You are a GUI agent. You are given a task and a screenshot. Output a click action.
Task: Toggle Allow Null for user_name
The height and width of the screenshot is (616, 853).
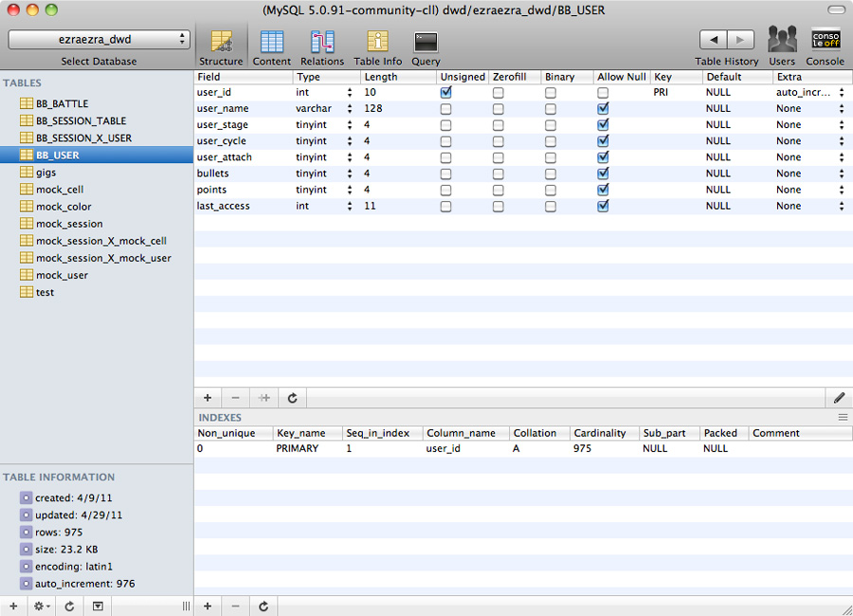tap(603, 109)
